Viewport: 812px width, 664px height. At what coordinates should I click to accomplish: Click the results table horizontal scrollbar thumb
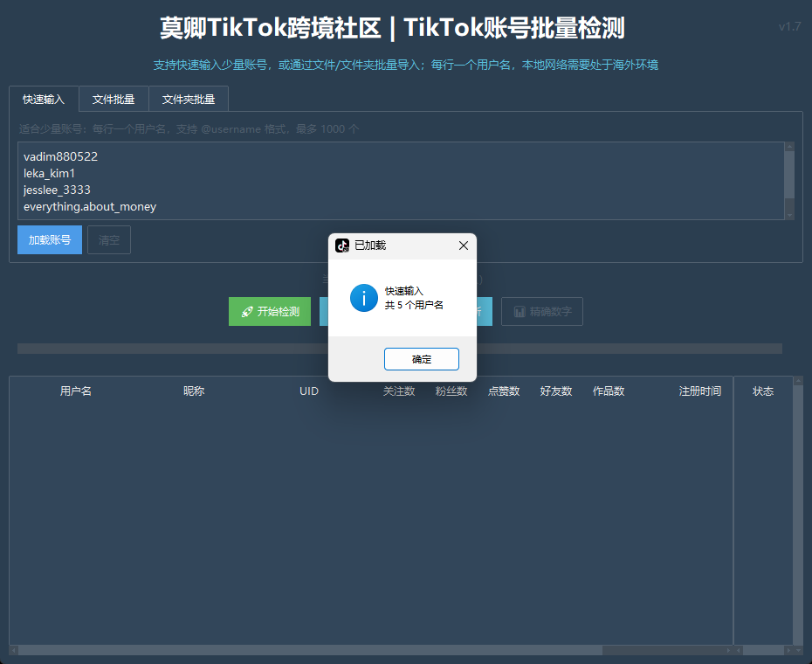pos(311,650)
